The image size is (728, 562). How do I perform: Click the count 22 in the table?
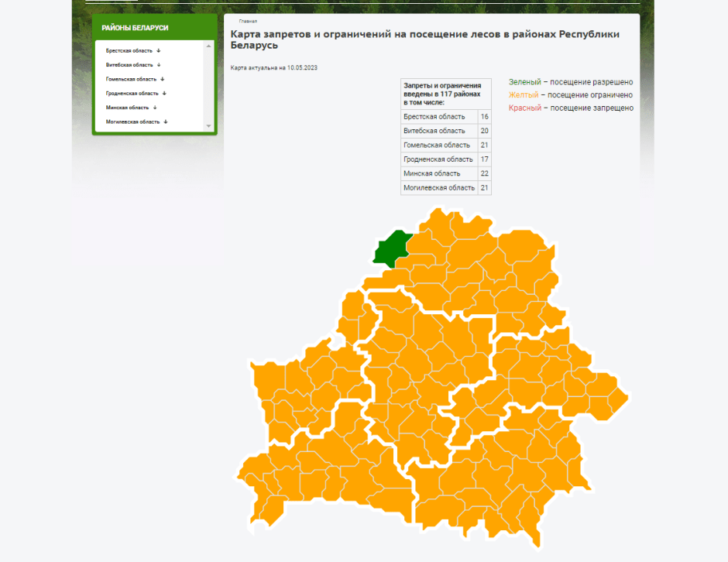point(484,173)
